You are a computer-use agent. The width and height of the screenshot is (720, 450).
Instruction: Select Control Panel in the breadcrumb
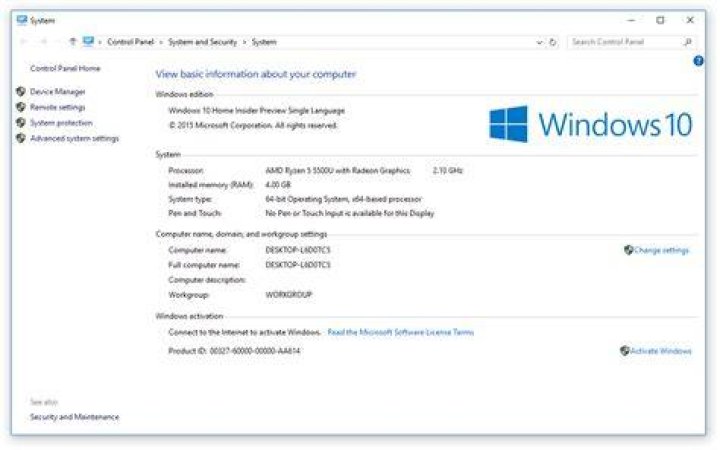click(130, 42)
